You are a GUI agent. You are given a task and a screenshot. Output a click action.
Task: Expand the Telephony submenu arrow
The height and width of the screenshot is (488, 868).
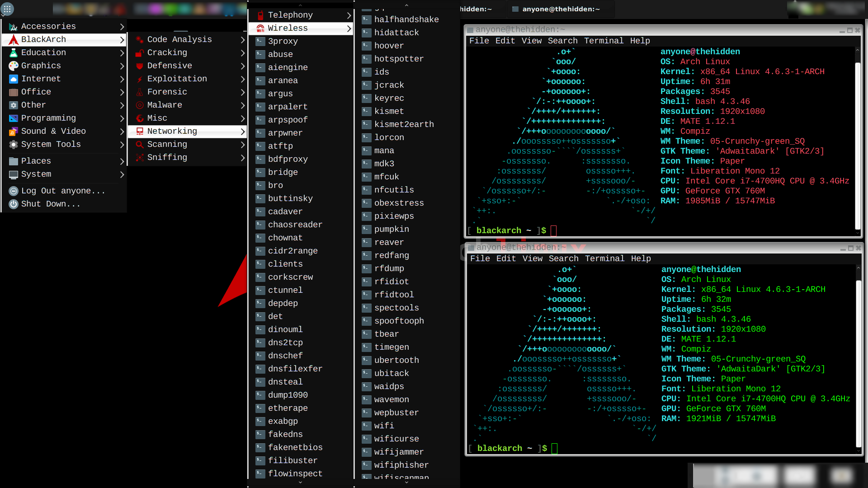point(349,15)
